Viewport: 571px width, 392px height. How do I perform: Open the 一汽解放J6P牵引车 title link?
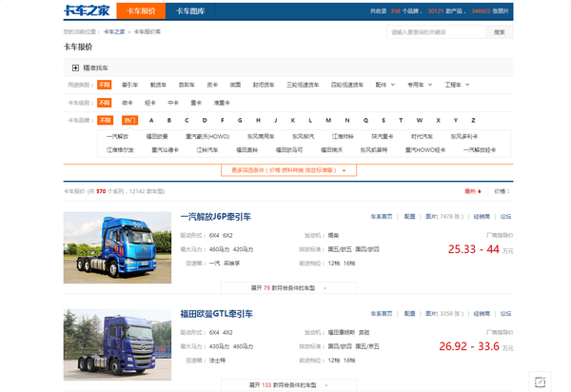[216, 217]
